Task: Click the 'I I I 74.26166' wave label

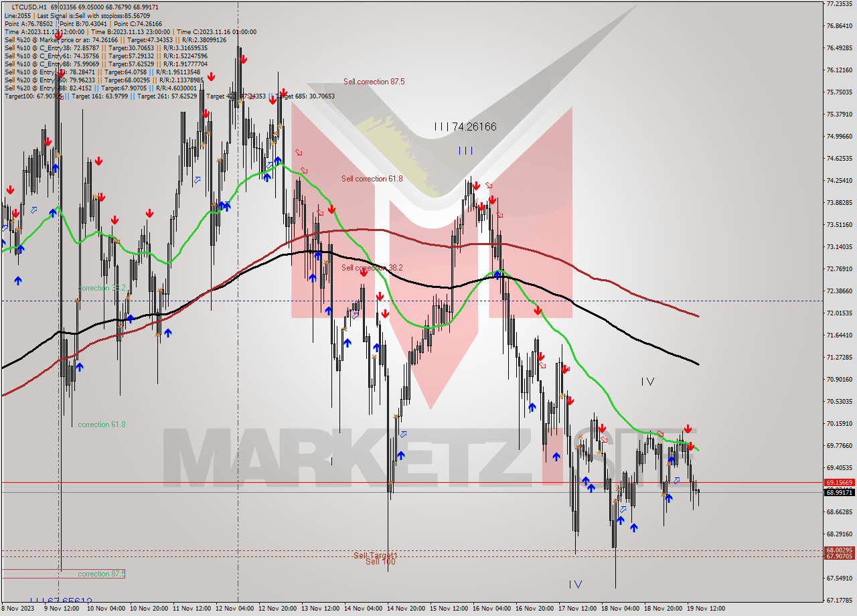Action: pyautogui.click(x=465, y=127)
